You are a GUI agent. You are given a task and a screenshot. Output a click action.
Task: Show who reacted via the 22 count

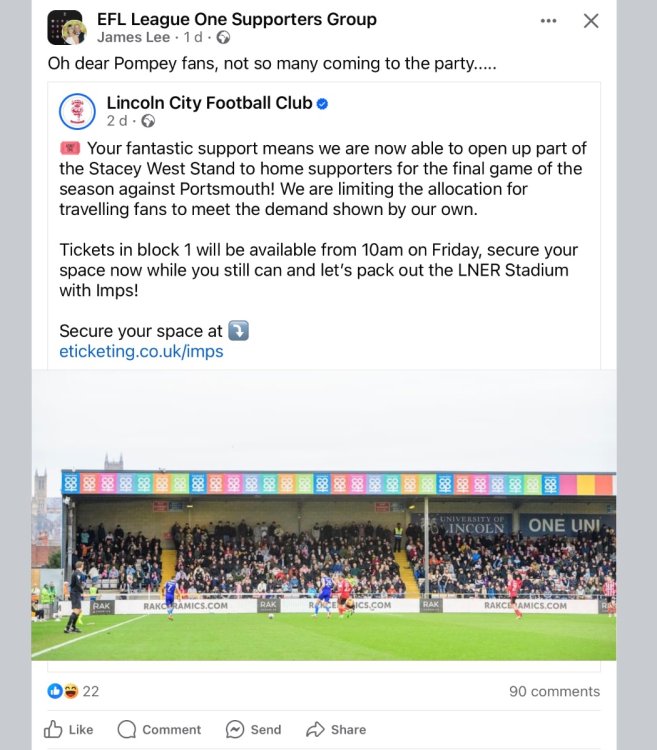[91, 691]
